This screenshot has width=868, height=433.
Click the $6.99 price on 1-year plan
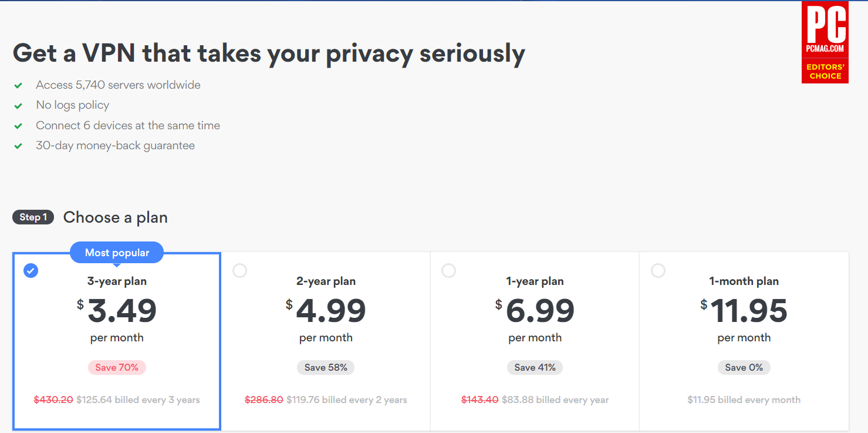click(x=539, y=311)
